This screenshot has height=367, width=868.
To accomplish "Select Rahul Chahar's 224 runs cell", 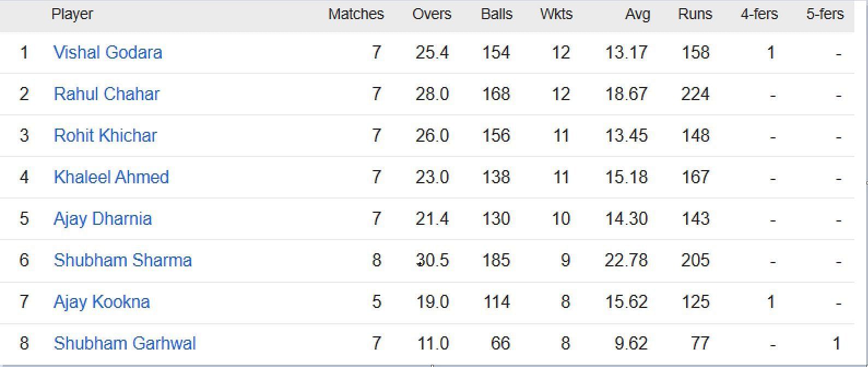I will (695, 94).
